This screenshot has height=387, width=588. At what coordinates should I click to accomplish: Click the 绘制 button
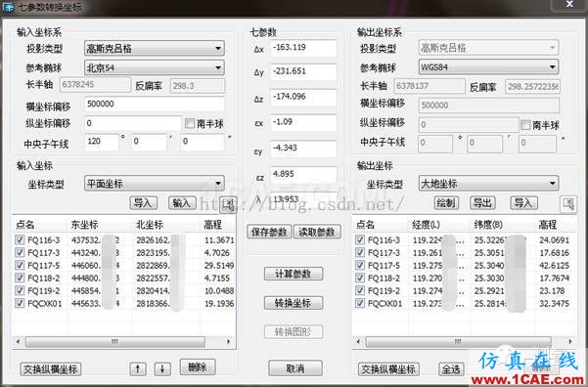point(446,203)
